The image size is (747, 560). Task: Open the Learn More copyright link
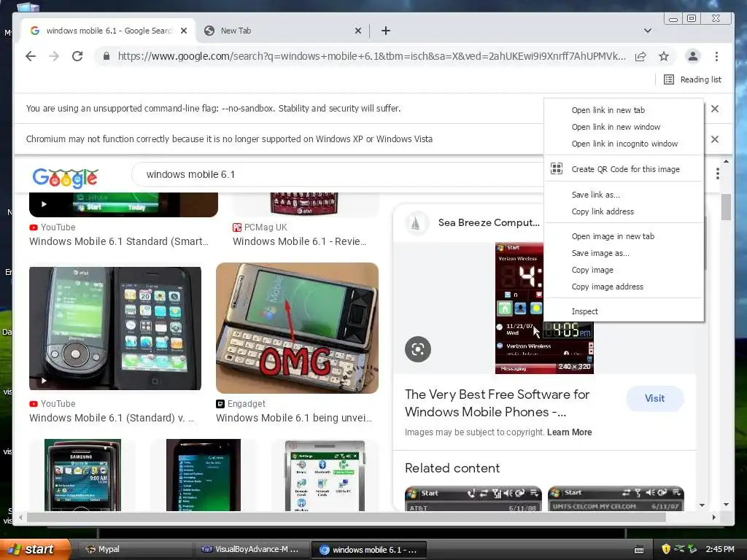pos(569,432)
